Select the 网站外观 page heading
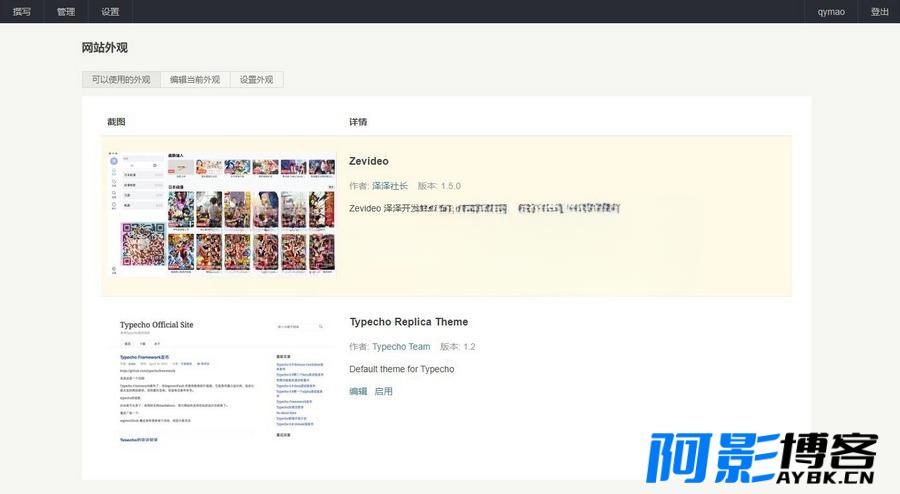This screenshot has height=494, width=900. point(104,48)
